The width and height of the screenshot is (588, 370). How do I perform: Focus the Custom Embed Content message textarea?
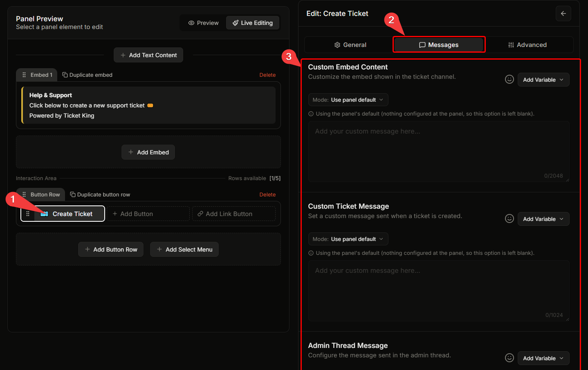(x=439, y=152)
